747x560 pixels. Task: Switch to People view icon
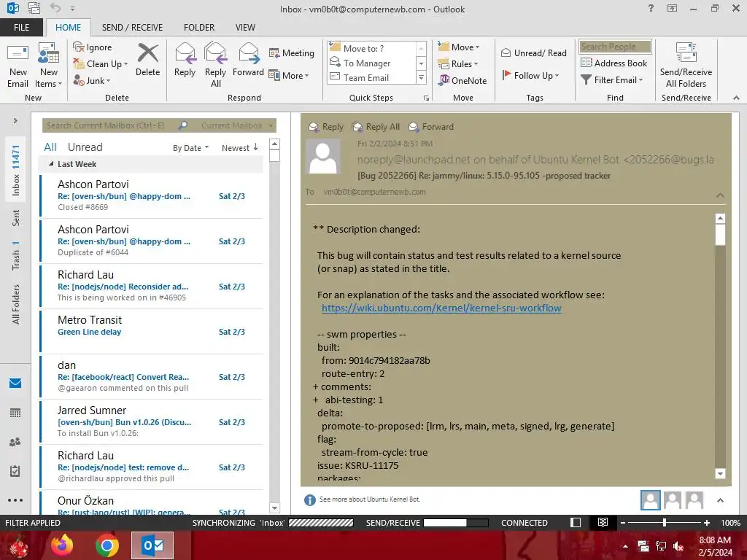[x=15, y=442]
